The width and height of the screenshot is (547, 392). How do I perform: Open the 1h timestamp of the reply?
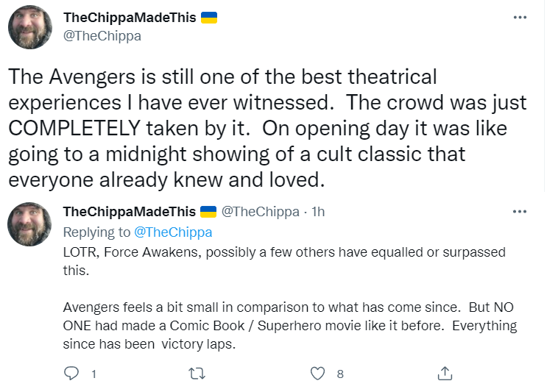(x=318, y=212)
